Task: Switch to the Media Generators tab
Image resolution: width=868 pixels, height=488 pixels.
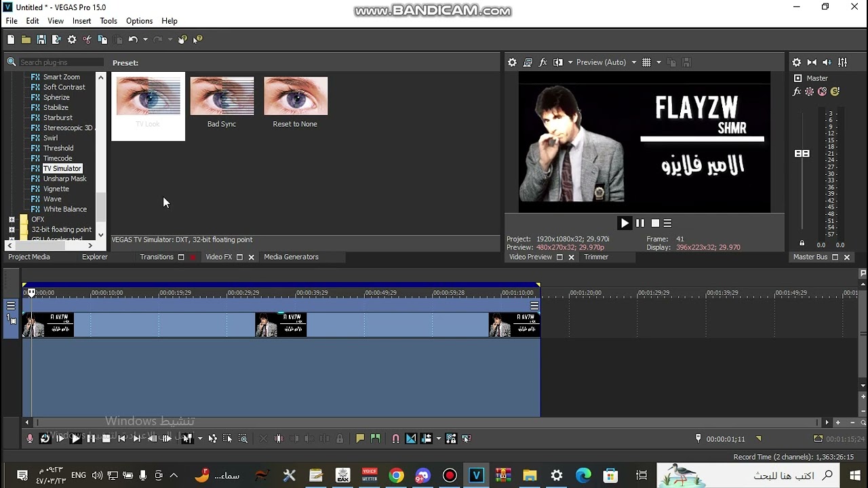Action: [291, 257]
